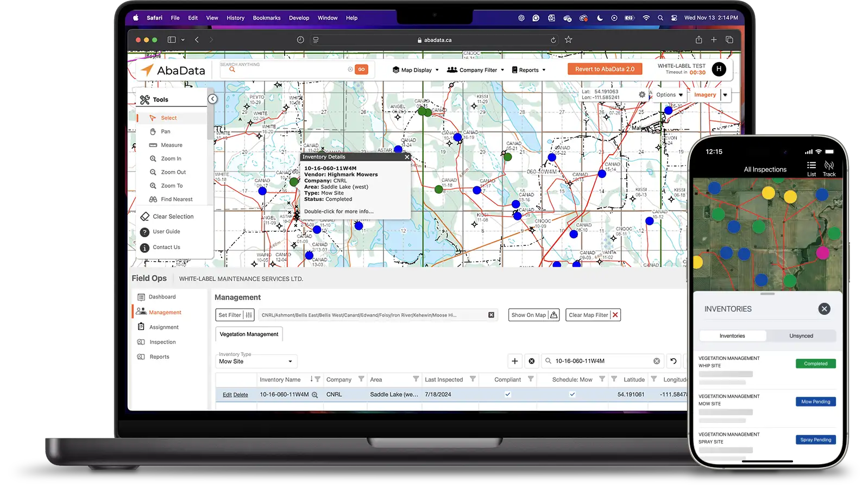Viewport: 868px width, 488px height.
Task: Toggle the Schedule: Mow checkbox
Action: click(x=572, y=395)
